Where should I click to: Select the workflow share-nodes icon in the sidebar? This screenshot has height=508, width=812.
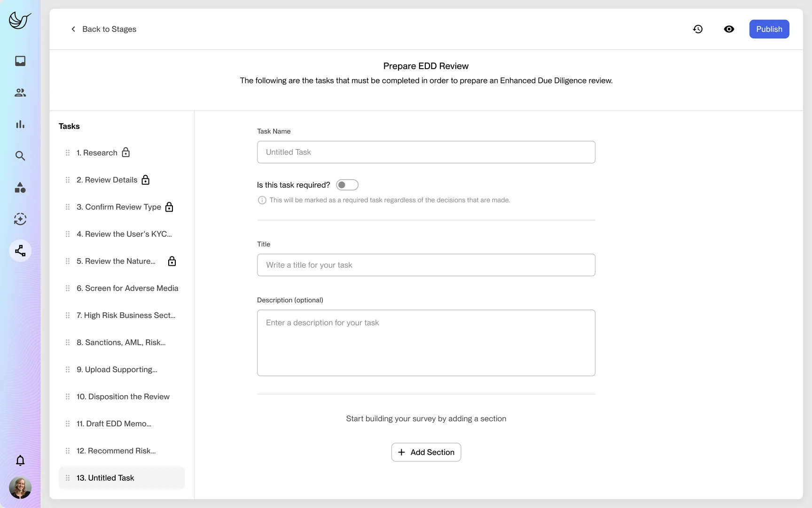20,251
